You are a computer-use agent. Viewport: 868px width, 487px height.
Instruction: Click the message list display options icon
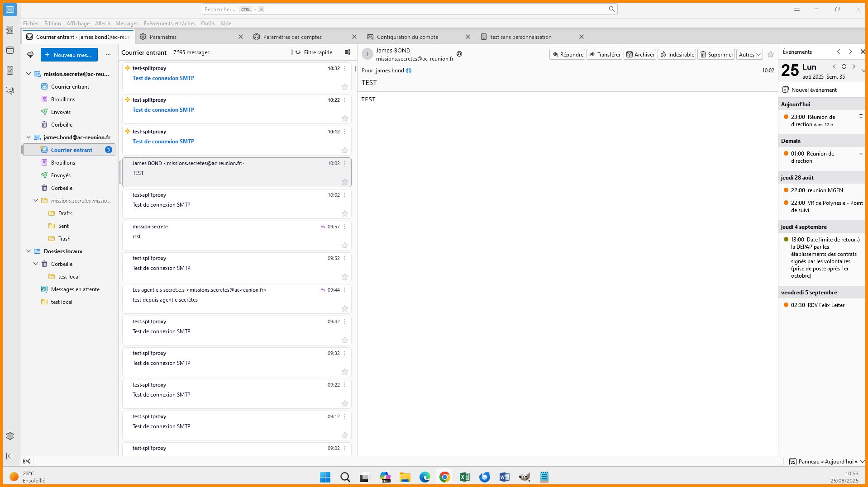point(348,52)
